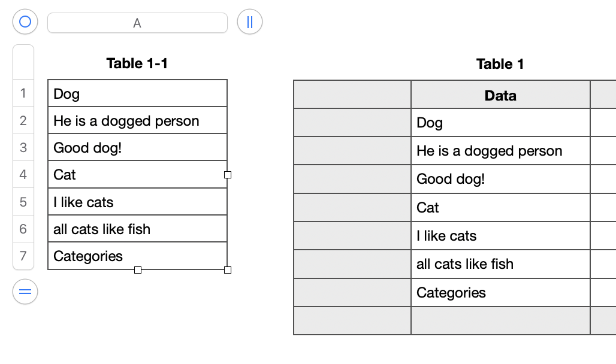Click the right-edge middle resize handle

pos(228,175)
